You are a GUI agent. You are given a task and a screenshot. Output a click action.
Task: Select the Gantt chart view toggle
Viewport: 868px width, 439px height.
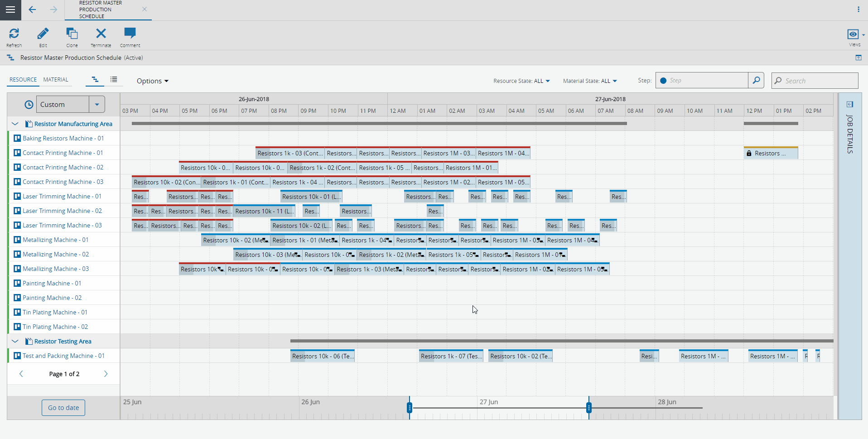[x=95, y=80]
